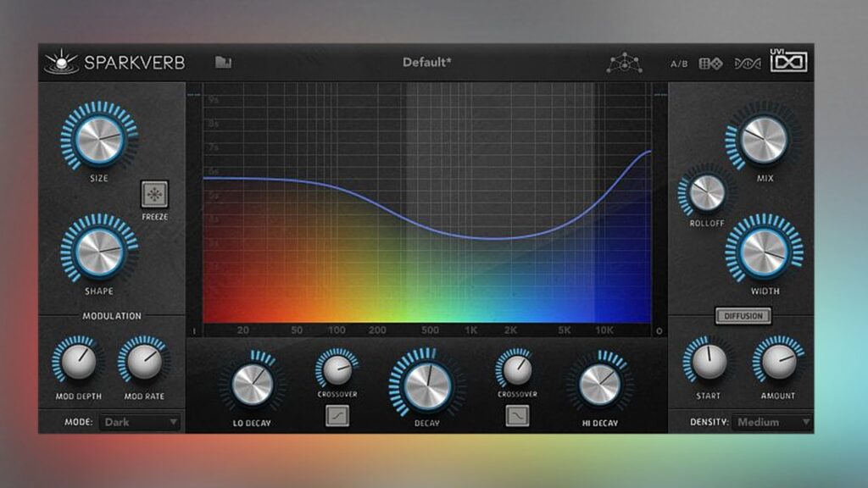The height and width of the screenshot is (488, 868).
Task: Click the mutate DNA icon
Action: tap(748, 64)
